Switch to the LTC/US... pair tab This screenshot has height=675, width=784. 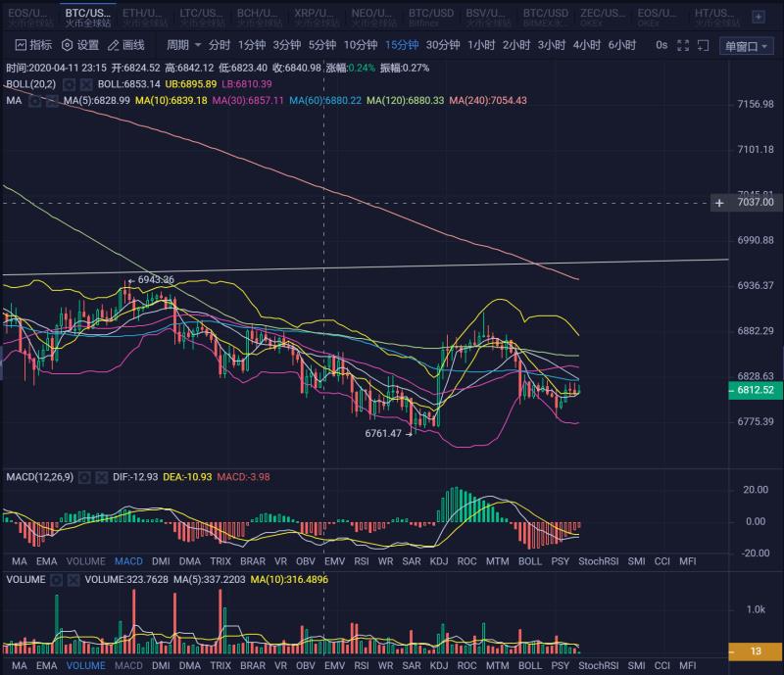pyautogui.click(x=202, y=17)
